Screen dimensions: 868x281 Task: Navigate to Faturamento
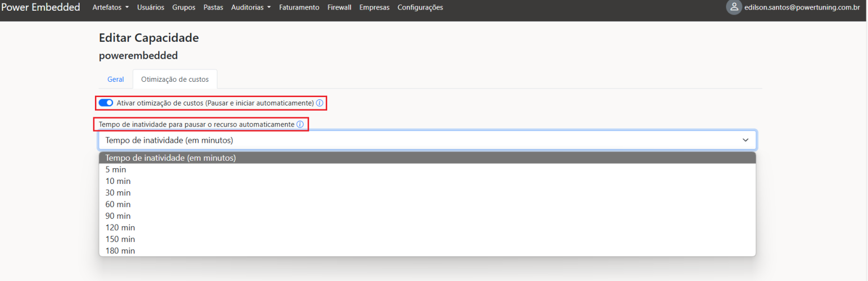coord(299,7)
